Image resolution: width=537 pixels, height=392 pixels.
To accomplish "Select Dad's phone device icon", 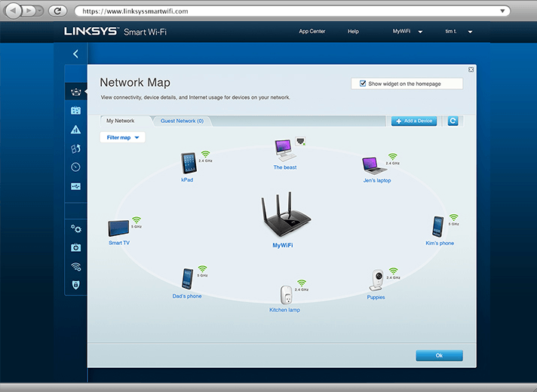I will 187,279.
